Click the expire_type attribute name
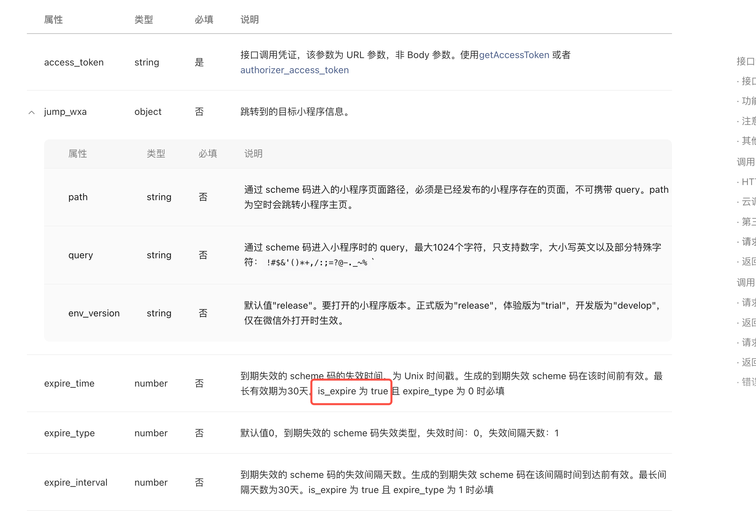This screenshot has height=532, width=756. [x=69, y=433]
